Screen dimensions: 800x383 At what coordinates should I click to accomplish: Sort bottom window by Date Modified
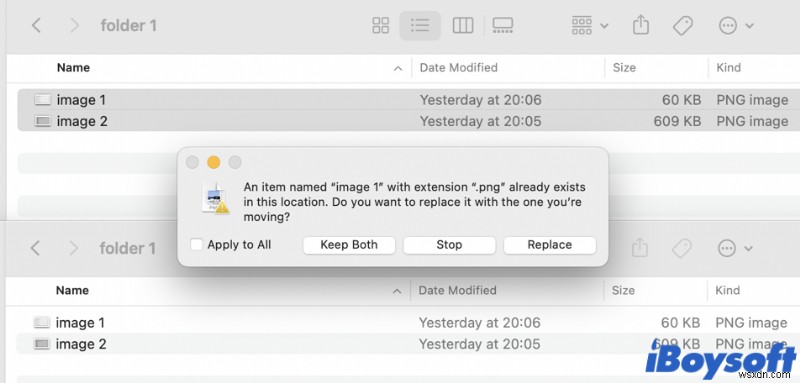pos(457,290)
